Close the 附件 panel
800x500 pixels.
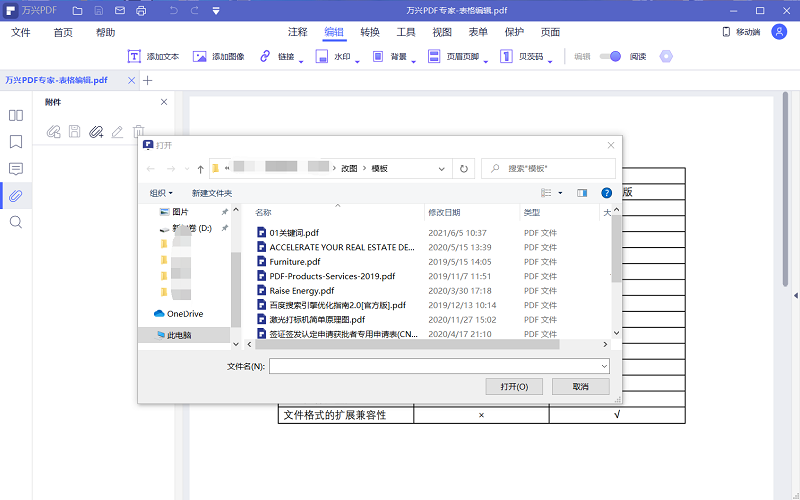pos(164,102)
